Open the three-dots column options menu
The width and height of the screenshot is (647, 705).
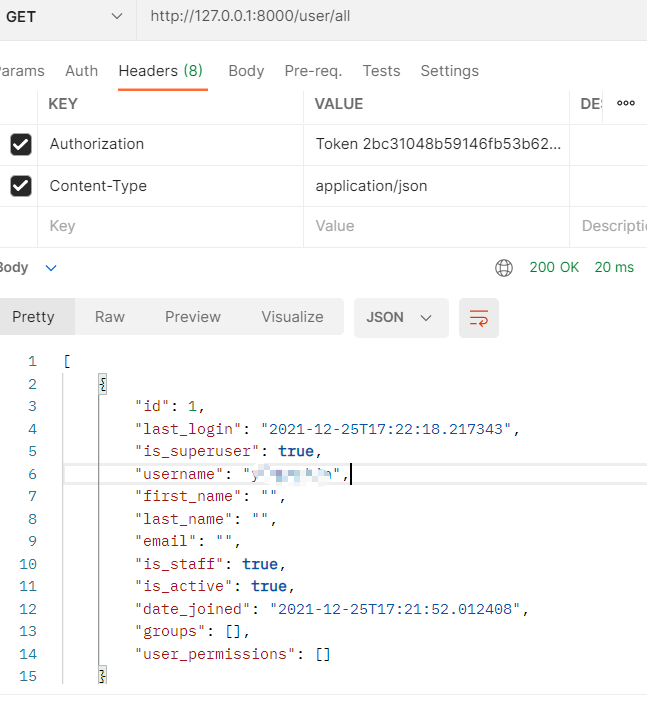[626, 103]
